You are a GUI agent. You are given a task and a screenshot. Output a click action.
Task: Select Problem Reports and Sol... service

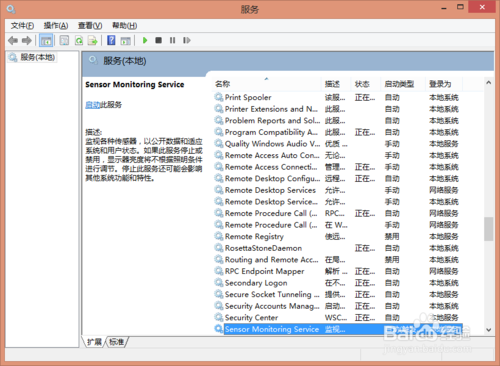click(x=337, y=121)
